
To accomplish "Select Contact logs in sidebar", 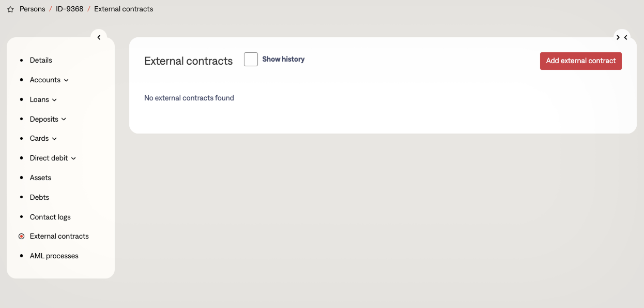I will coord(50,217).
